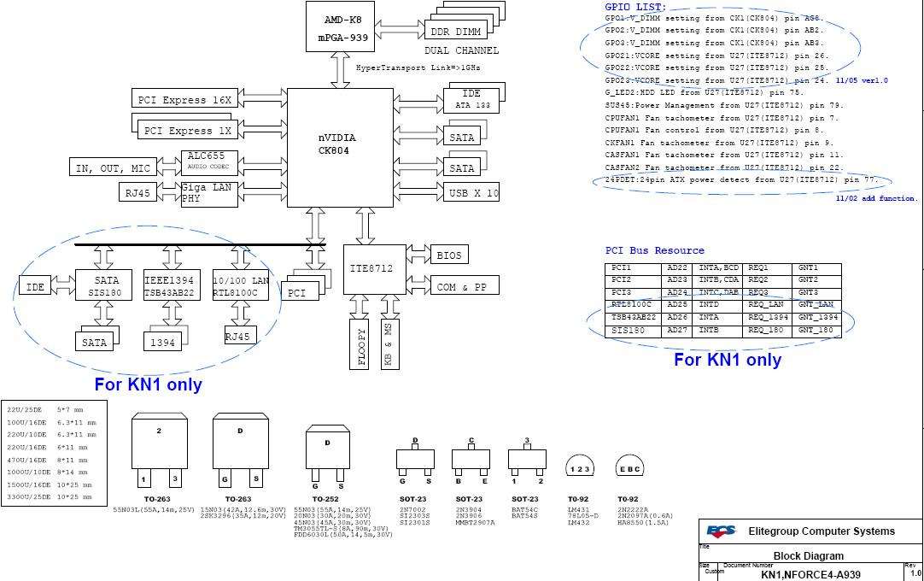Click the IDE ATA 133 block

tap(471, 99)
